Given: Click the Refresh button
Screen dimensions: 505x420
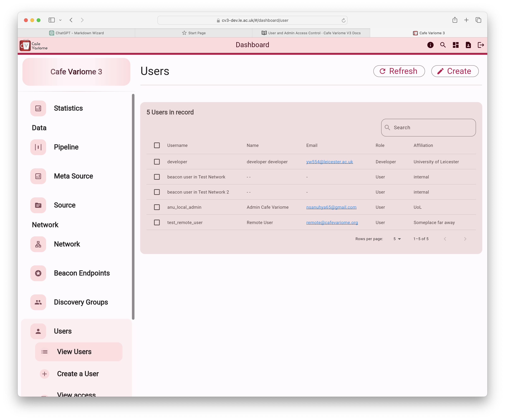Looking at the screenshot, I should point(399,71).
